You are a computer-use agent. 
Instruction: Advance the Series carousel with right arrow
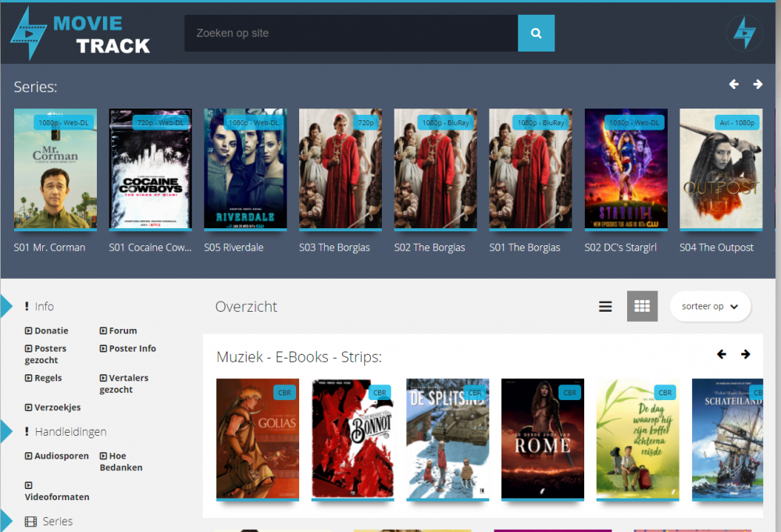(x=758, y=84)
